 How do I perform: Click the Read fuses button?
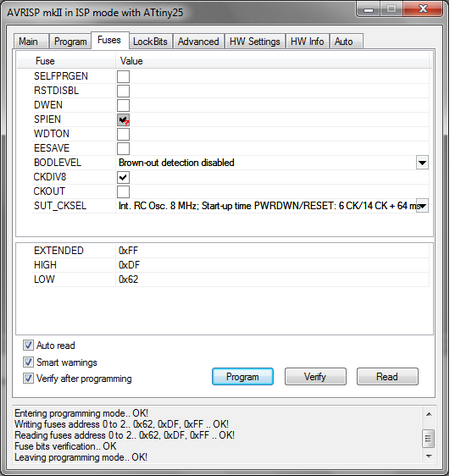[x=387, y=377]
